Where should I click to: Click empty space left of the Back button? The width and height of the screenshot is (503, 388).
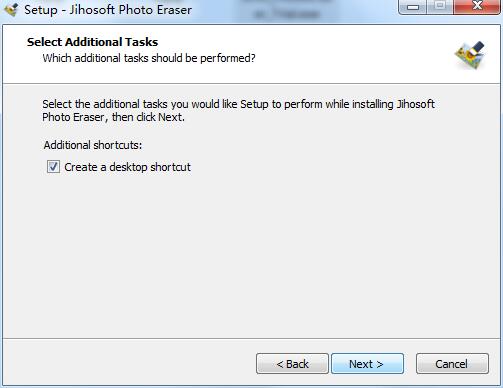coord(130,364)
